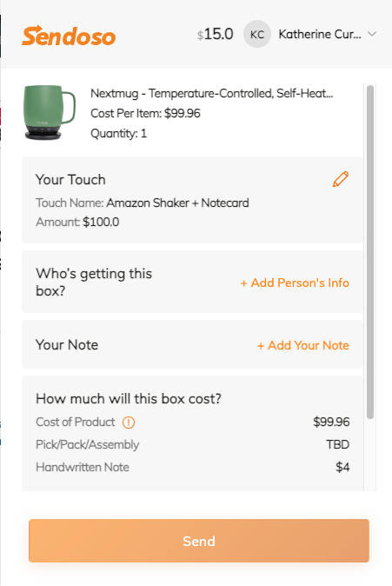Screen dimensions: 392x586
Task: Click the Nextmug product title text
Action: pos(211,93)
